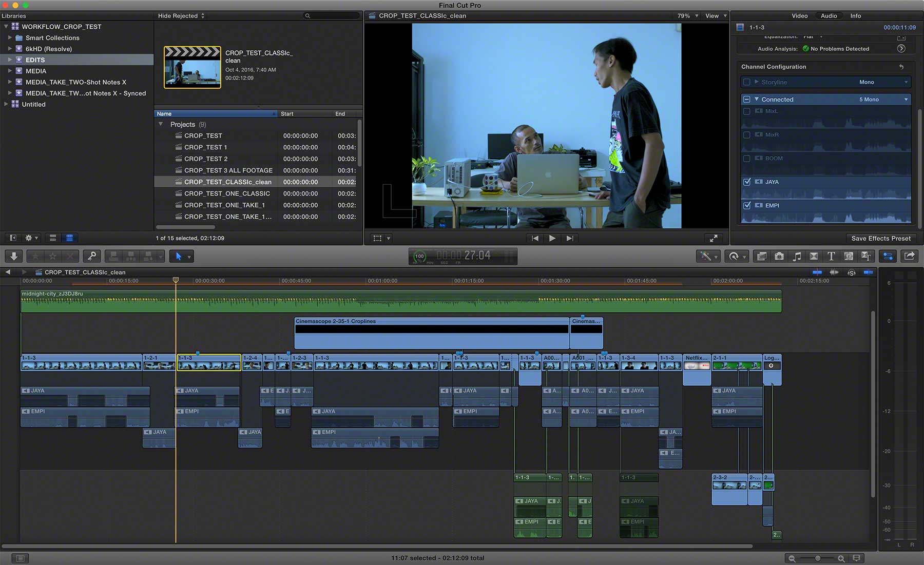Hide the Libraries sidebar
Screen dimensions: 924x565
13,238
